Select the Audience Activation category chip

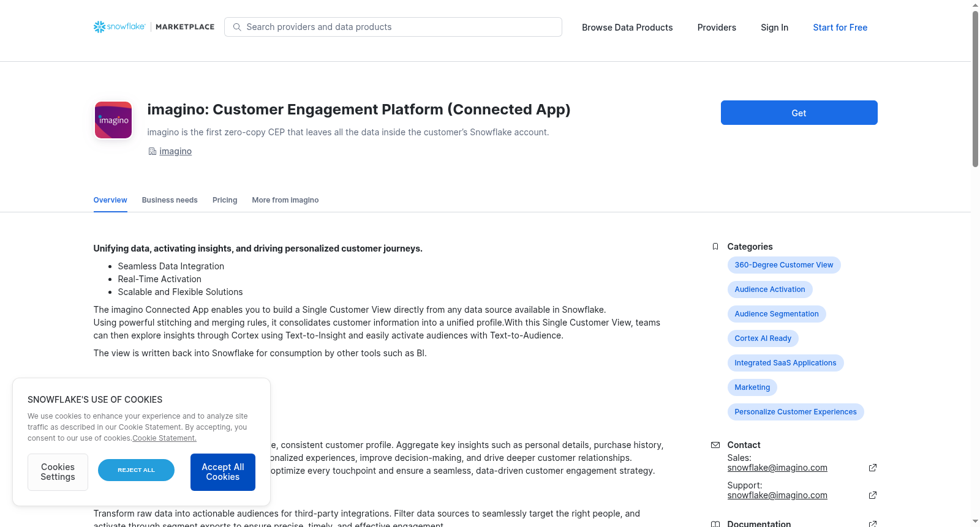click(770, 290)
